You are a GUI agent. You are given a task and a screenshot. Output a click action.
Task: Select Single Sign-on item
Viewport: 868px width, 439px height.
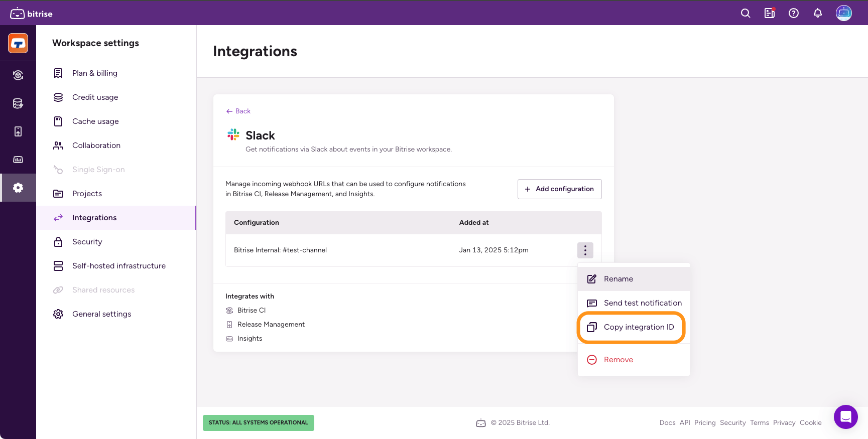coord(116,170)
